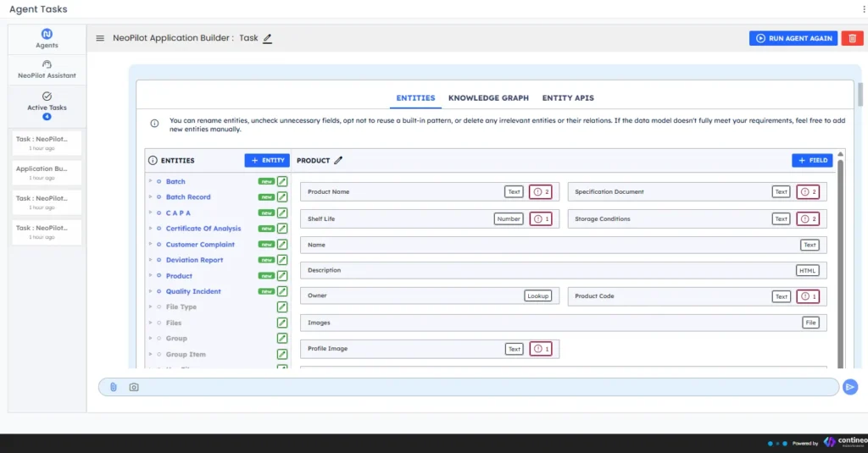Screen dimensions: 868x453
Task: Expand the Group Item row
Action: pos(150,354)
